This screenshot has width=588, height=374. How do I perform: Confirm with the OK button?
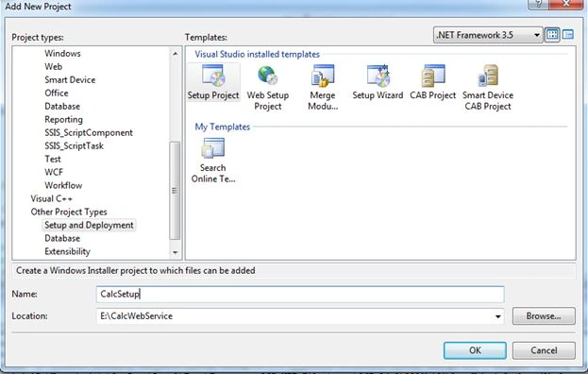pos(475,350)
